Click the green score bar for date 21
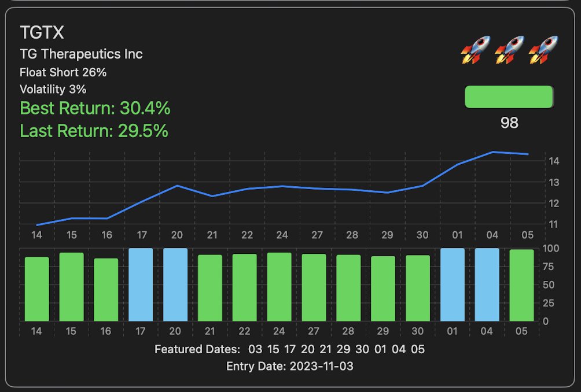The height and width of the screenshot is (392, 581). coord(210,288)
